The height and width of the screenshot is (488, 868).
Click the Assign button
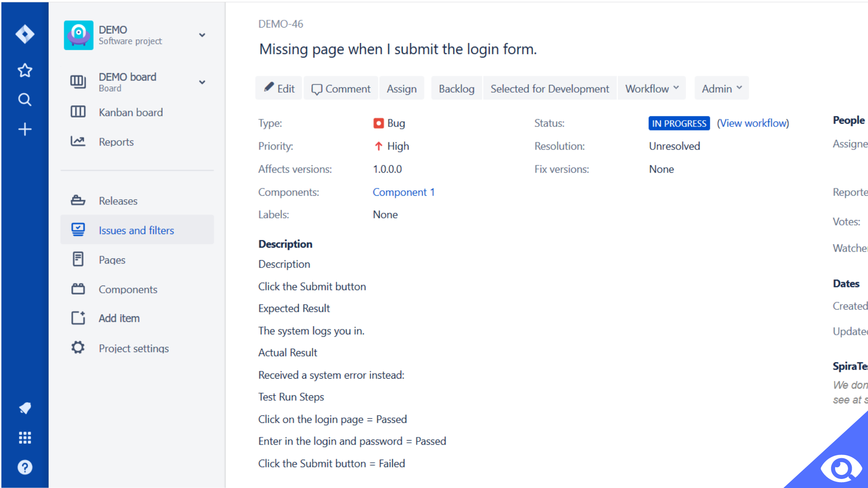pyautogui.click(x=401, y=88)
